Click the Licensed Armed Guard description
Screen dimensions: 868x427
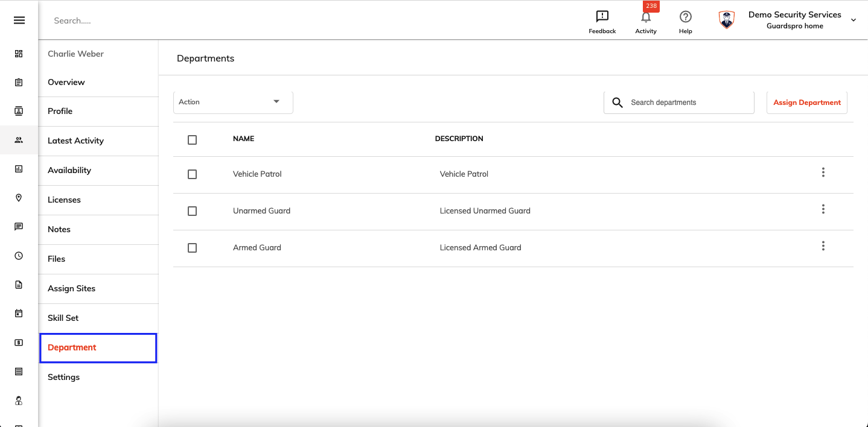[x=480, y=247]
